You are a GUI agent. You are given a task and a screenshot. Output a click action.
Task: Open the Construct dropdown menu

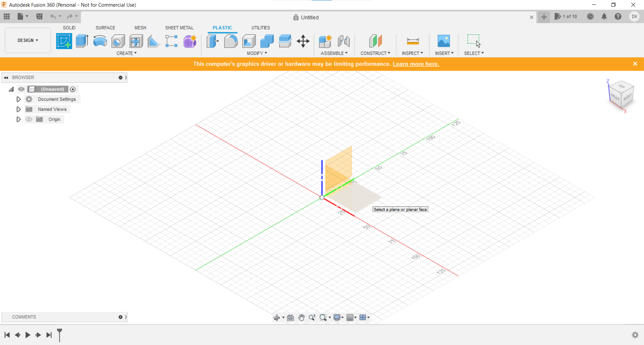375,53
